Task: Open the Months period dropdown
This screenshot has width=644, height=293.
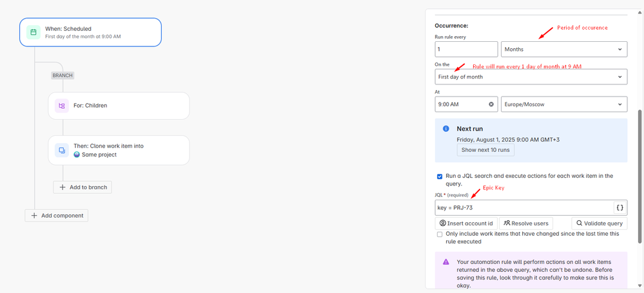Action: click(x=564, y=49)
